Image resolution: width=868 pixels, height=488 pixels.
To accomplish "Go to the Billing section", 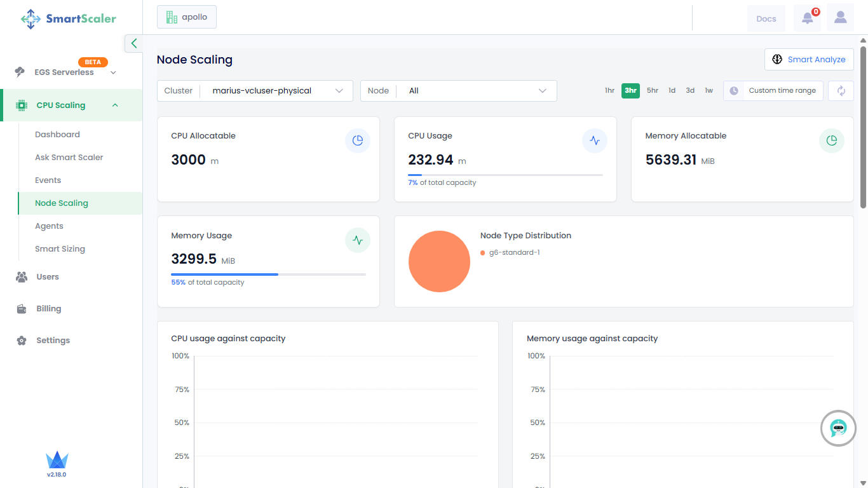I will pyautogui.click(x=48, y=309).
